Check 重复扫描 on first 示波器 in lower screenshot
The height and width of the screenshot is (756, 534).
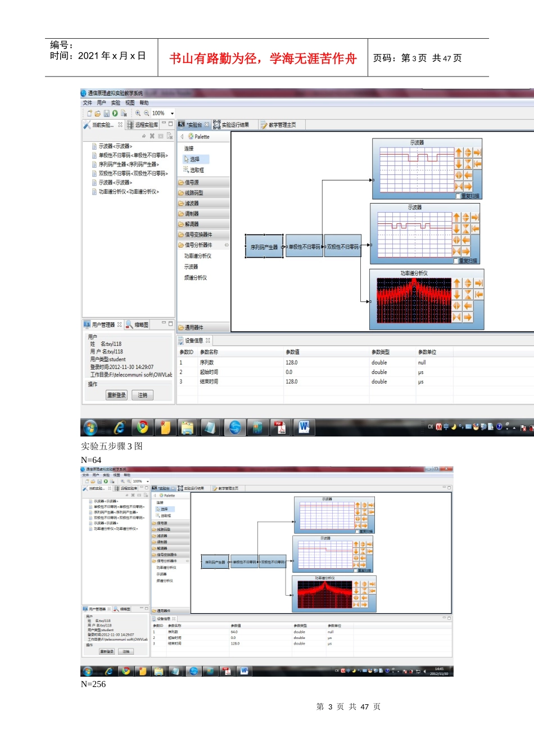[x=357, y=531]
